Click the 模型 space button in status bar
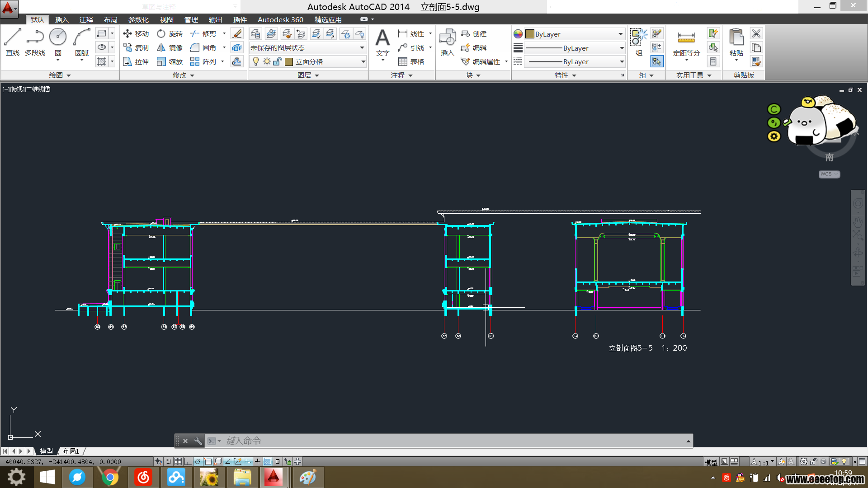Viewport: 868px width, 488px height. click(x=711, y=462)
